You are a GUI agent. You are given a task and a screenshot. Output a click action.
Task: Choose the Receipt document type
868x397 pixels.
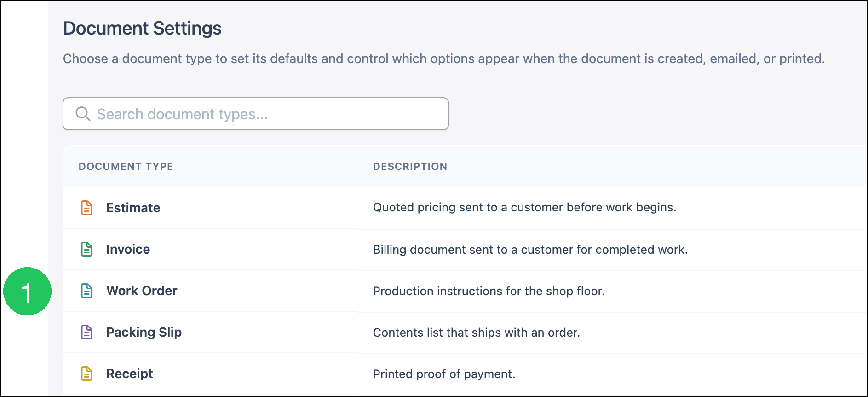coord(129,374)
